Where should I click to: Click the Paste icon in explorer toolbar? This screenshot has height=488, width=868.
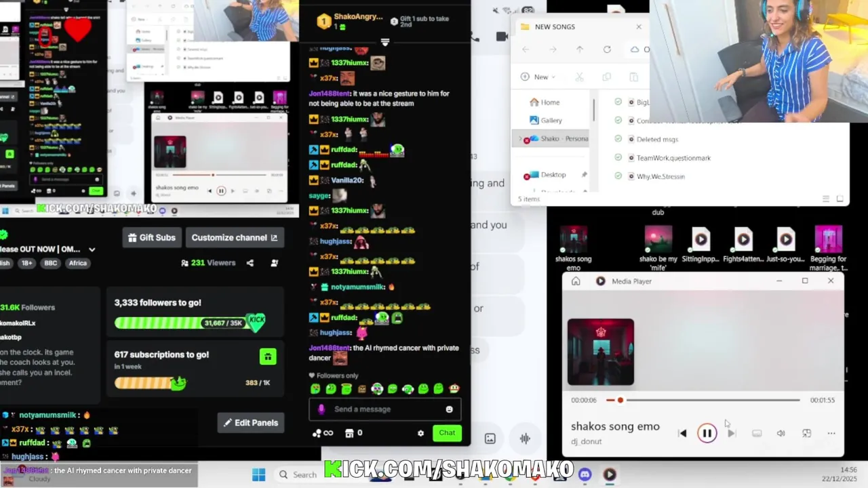pyautogui.click(x=633, y=77)
